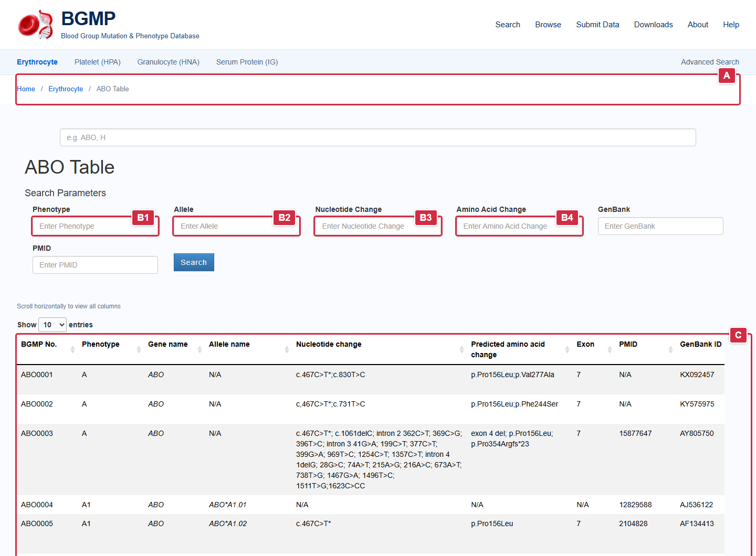
Task: Click the BGMP site title text
Action: (88, 18)
